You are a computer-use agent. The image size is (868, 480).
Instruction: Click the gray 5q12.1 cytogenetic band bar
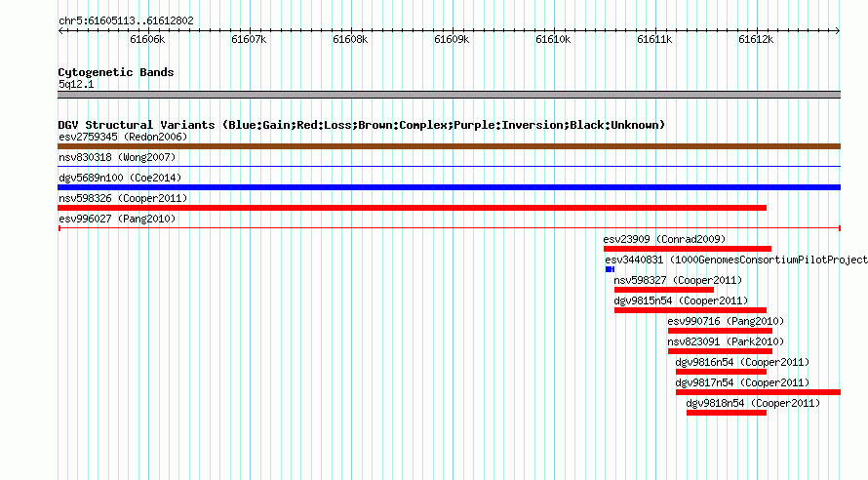point(449,95)
